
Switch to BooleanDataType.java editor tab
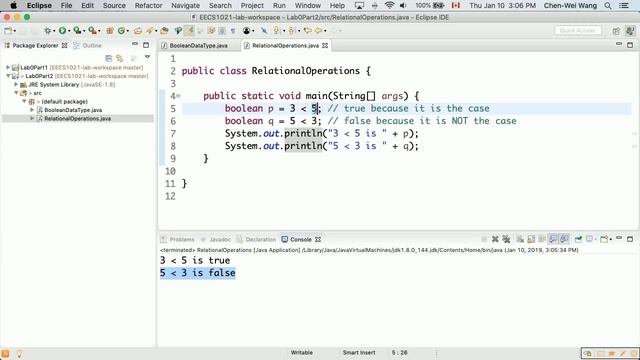tap(198, 46)
